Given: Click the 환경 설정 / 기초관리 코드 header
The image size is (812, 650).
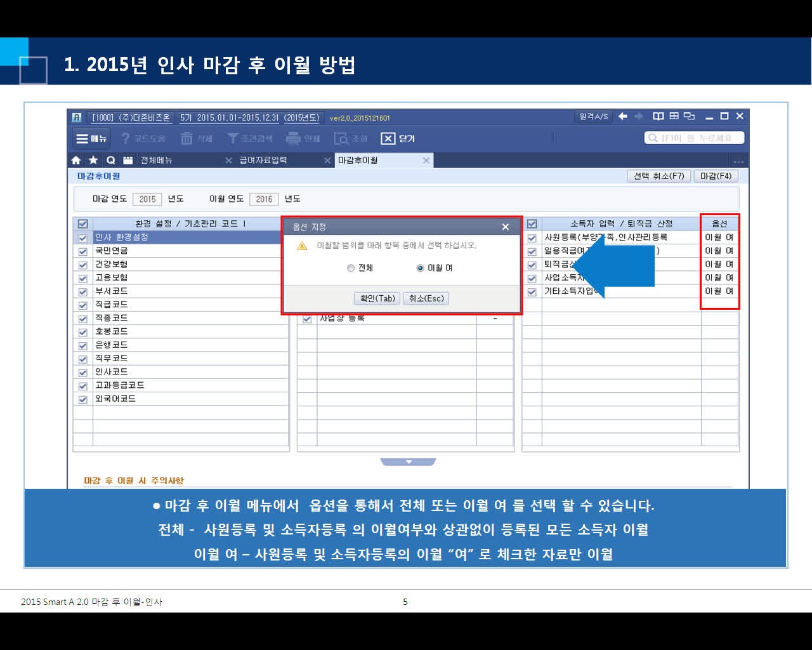Looking at the screenshot, I should point(190,223).
